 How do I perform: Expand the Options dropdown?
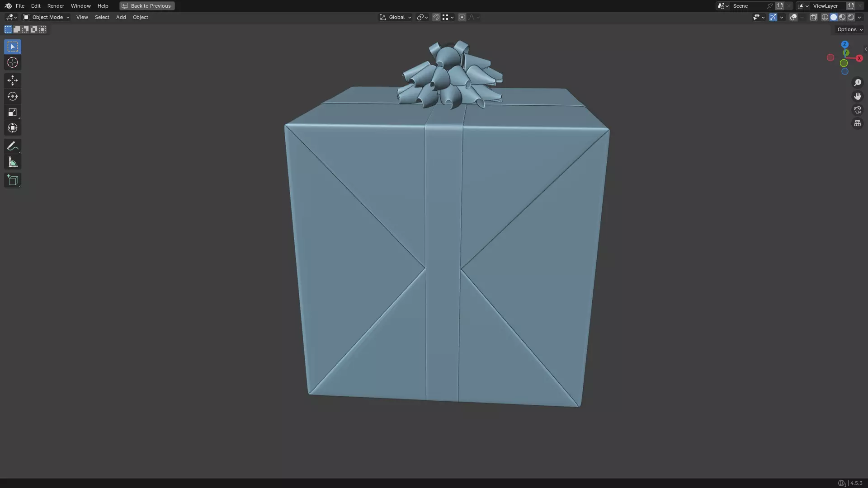849,29
